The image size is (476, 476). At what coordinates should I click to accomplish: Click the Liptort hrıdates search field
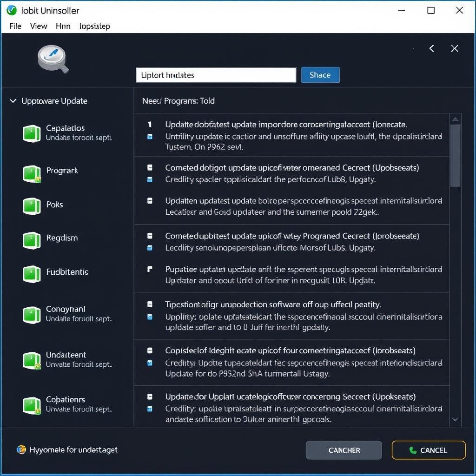(x=216, y=75)
